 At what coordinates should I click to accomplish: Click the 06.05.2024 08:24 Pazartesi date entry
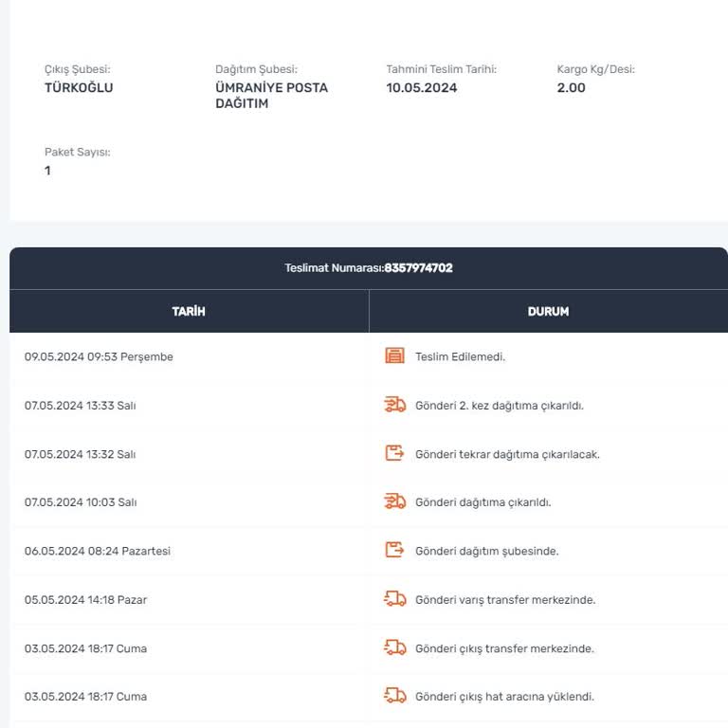pos(98,551)
